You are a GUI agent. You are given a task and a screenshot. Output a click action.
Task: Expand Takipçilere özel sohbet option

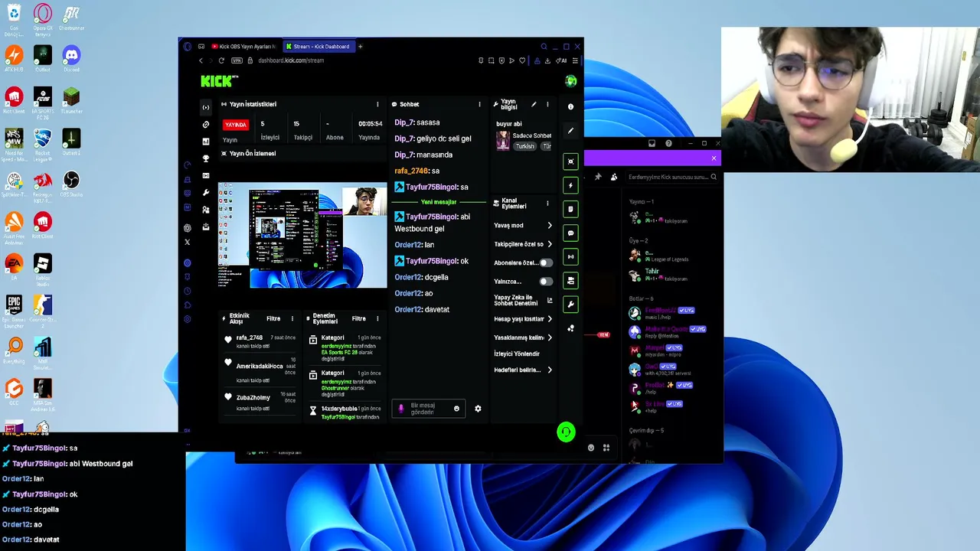point(523,244)
